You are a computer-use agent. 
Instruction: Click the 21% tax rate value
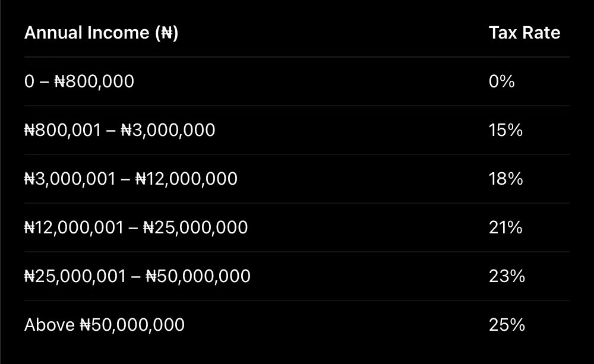[x=505, y=227]
